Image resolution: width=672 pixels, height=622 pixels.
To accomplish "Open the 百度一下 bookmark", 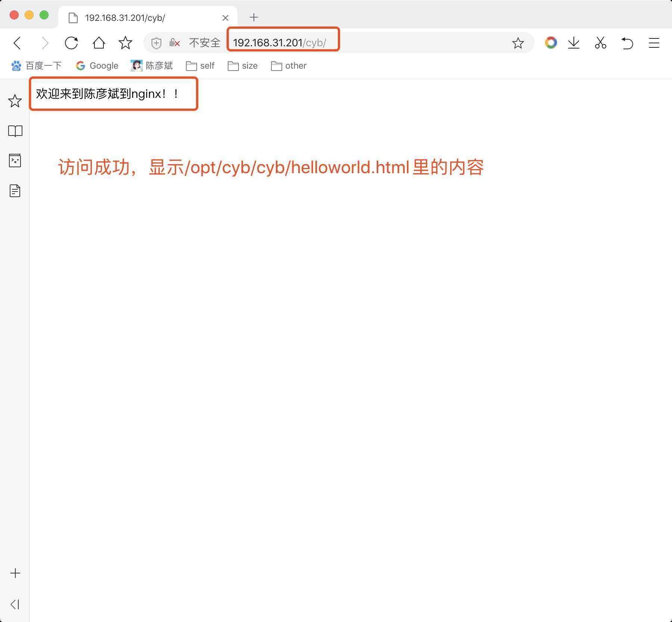I will 37,66.
